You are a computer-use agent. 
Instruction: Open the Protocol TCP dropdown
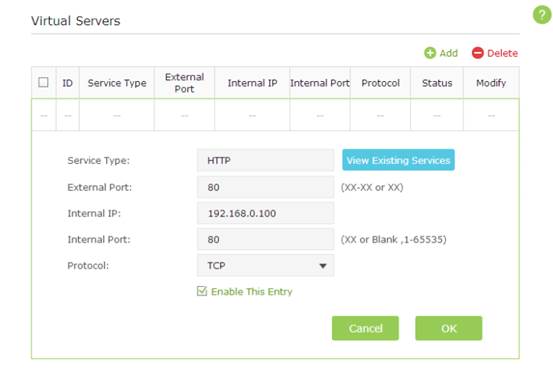tap(266, 265)
